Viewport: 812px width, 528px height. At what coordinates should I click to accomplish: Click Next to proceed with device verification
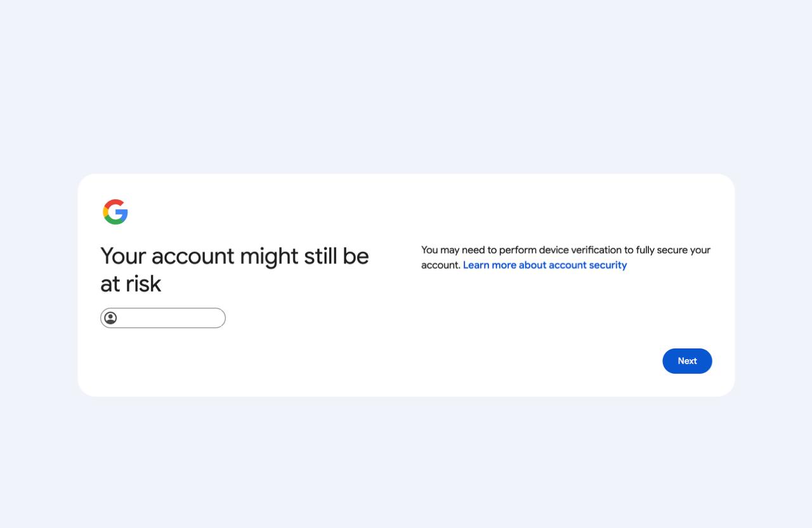687,360
